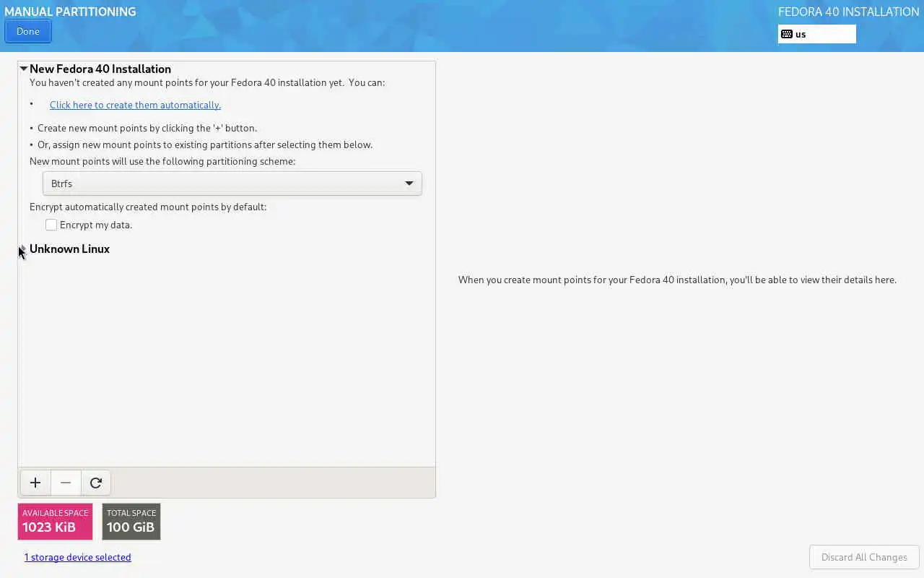Viewport: 924px width, 578px height.
Task: Click the partitioning scheme description text
Action: click(x=162, y=161)
